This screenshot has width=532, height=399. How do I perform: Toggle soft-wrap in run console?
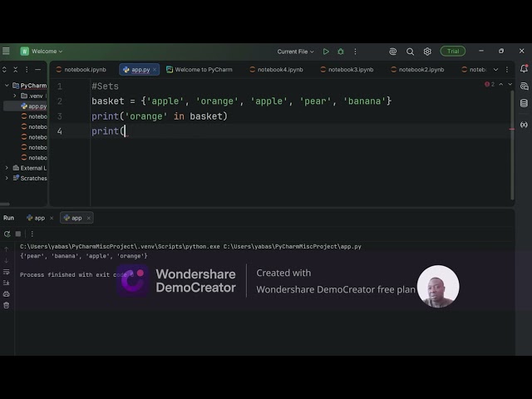coord(6,272)
